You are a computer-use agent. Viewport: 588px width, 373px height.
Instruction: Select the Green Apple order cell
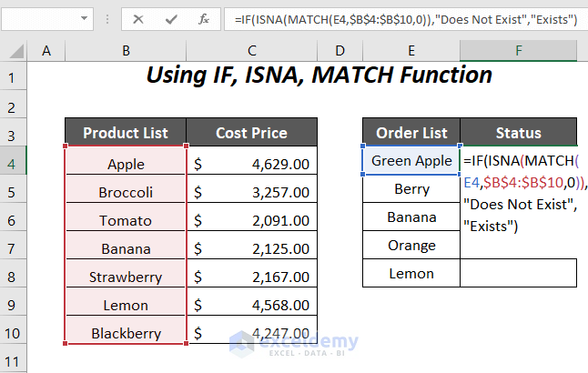pos(411,161)
